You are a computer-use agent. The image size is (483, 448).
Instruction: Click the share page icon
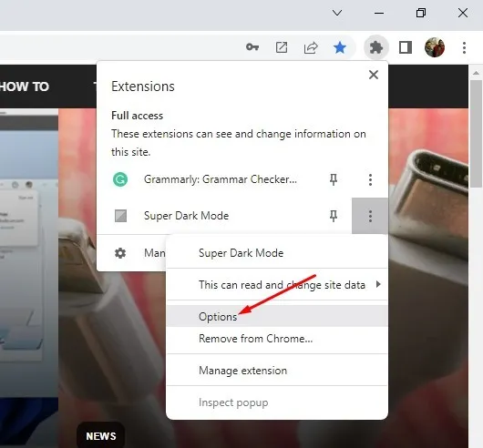311,47
